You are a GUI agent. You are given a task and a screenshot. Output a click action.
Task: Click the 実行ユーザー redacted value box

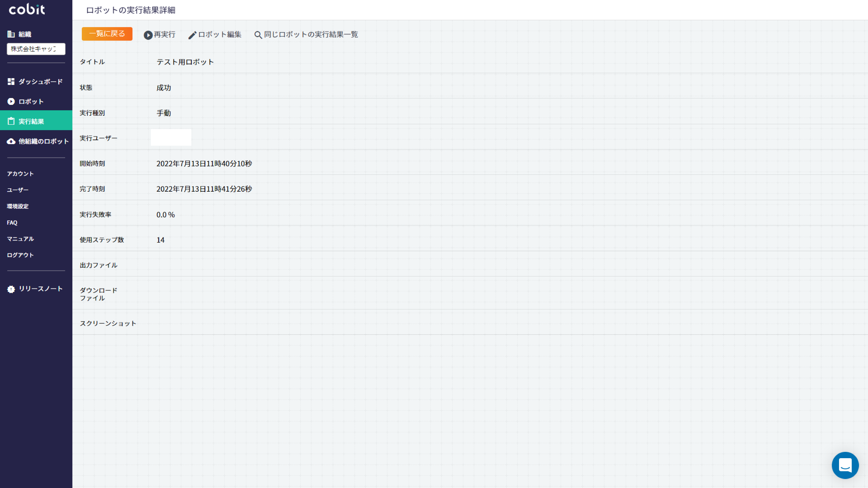pos(171,137)
